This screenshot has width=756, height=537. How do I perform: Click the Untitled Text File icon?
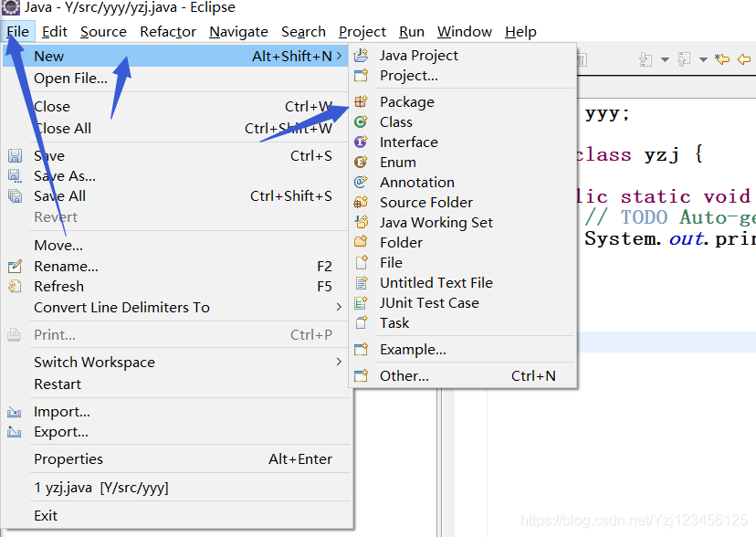pyautogui.click(x=362, y=283)
